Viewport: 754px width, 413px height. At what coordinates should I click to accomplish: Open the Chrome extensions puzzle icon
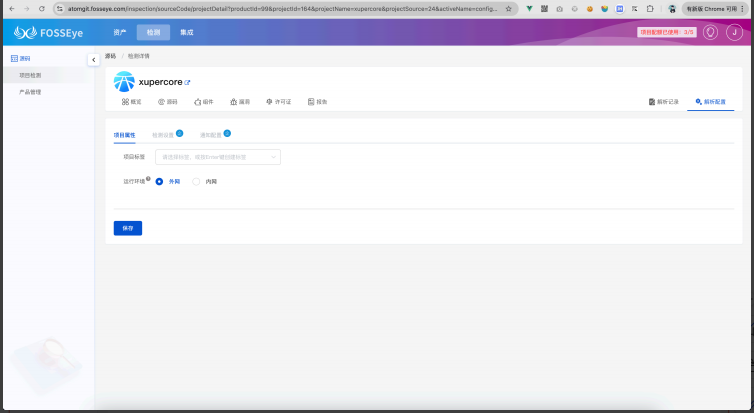tap(650, 9)
